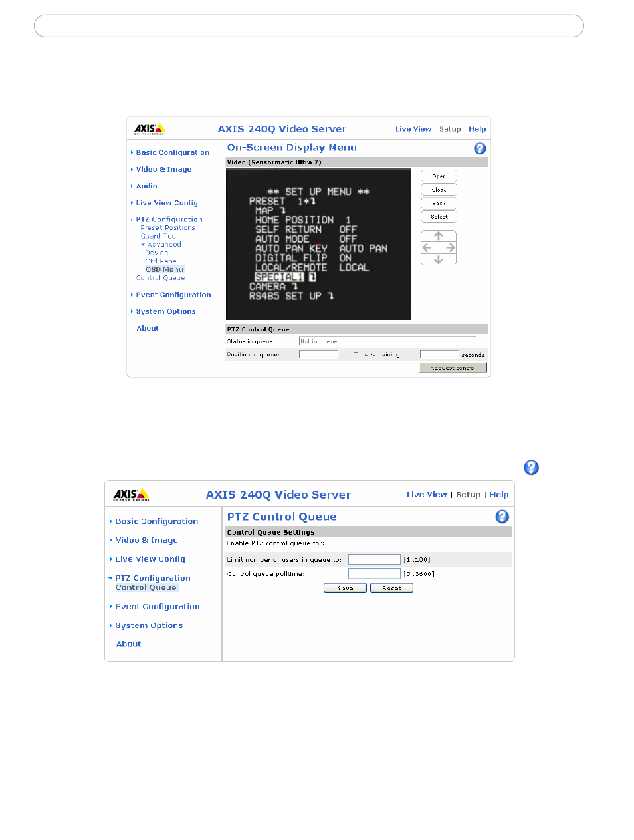Click the camera OSD video display

[x=318, y=244]
